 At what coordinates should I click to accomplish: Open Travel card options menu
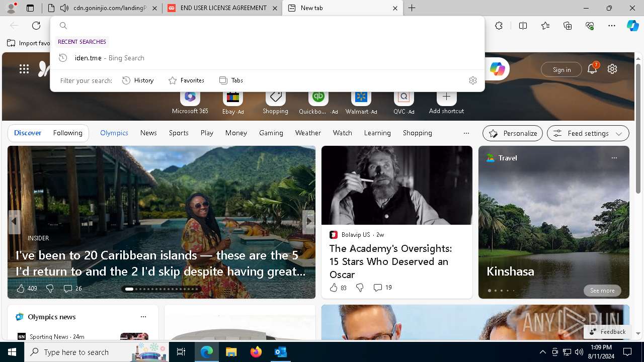[x=614, y=158]
